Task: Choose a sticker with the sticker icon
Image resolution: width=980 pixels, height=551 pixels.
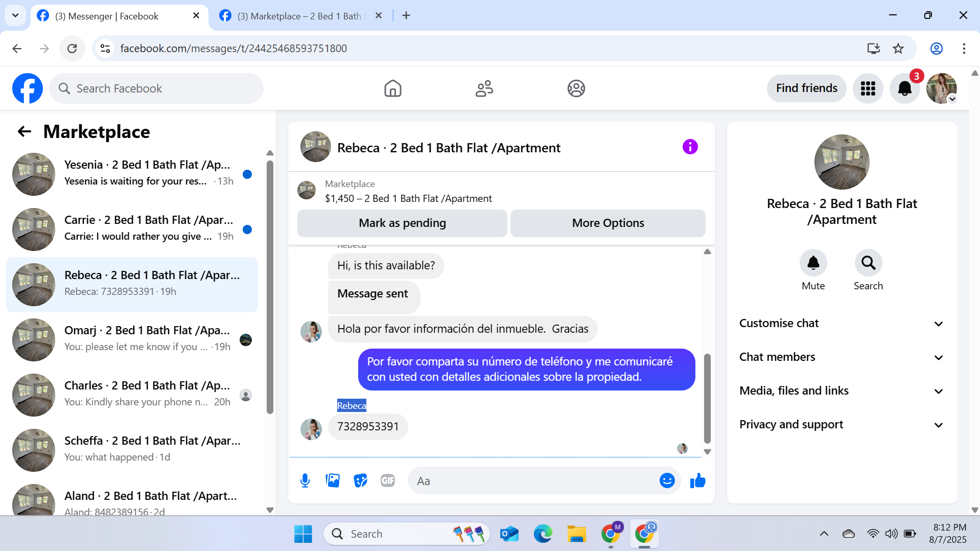Action: [360, 480]
